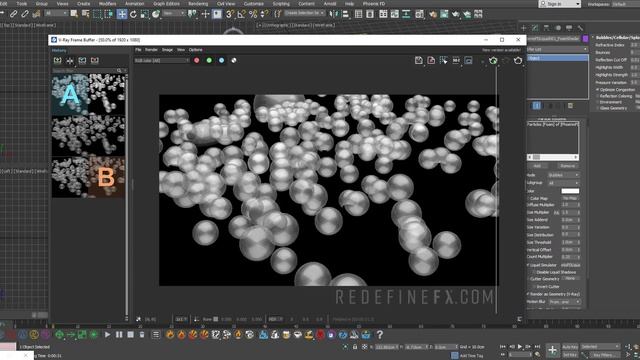Screen dimensions: 640x360
Task: Click the Auto Key button
Action: 570,347
